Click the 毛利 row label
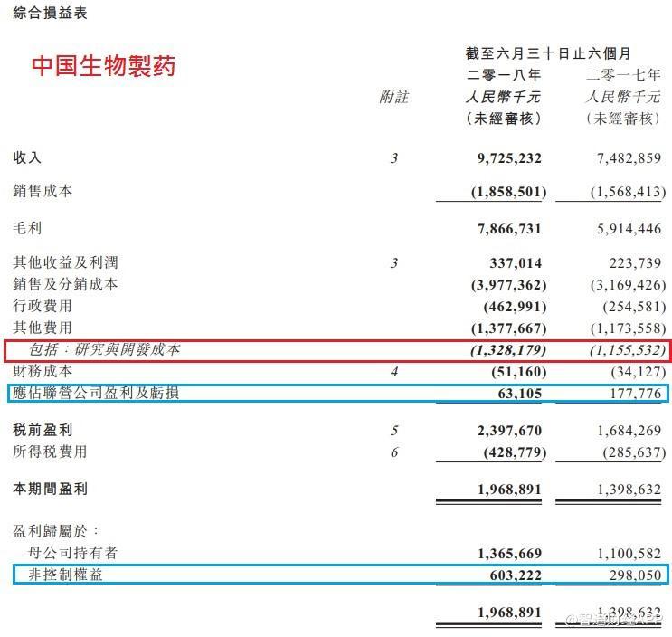Viewport: 672px width, 637px height. coord(27,228)
